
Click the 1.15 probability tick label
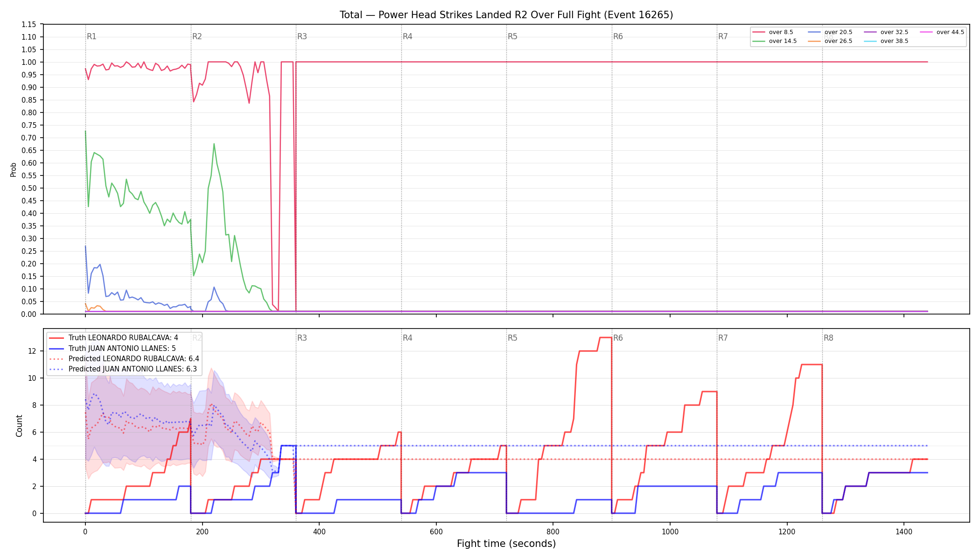[29, 25]
